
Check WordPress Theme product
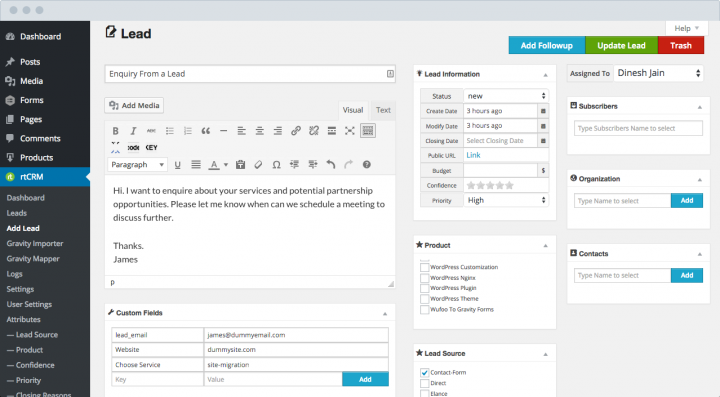tap(424, 299)
